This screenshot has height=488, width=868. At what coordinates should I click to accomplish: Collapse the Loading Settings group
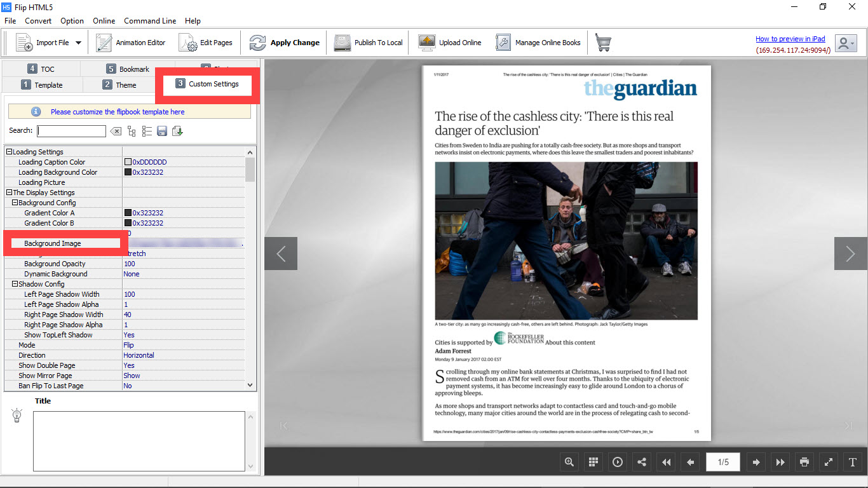(9, 152)
